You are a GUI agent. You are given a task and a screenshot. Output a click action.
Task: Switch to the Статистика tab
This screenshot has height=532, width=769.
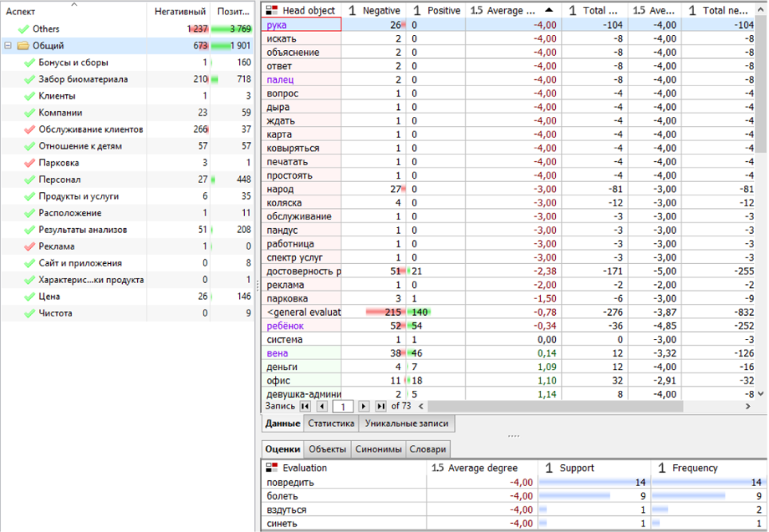(331, 424)
